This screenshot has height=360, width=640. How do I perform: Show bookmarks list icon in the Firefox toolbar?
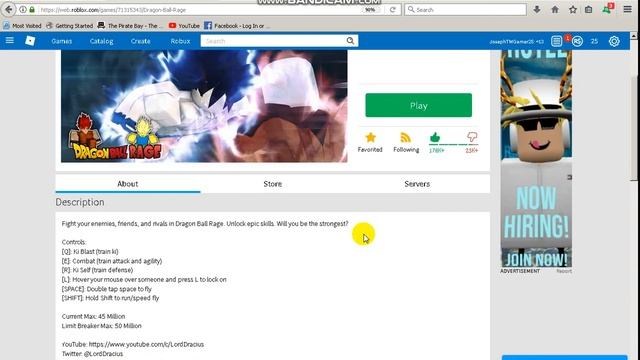point(589,9)
